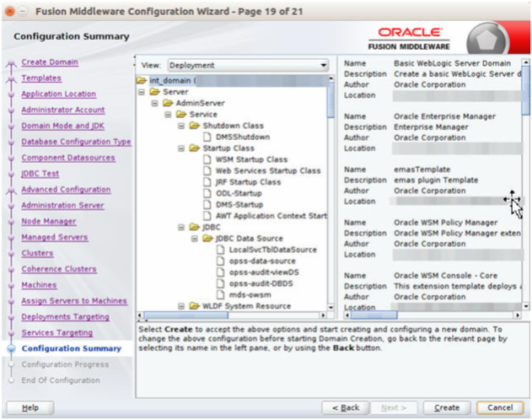
Task: Cancel the configuration wizard
Action: pos(500,408)
